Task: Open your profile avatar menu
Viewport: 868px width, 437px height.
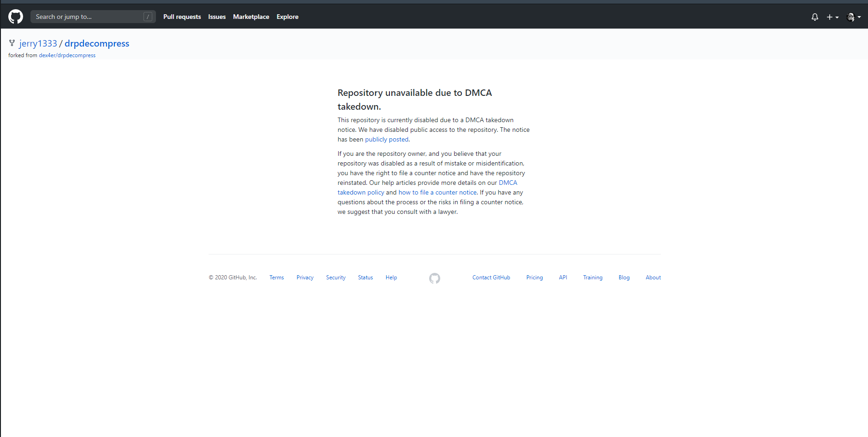Action: point(850,17)
